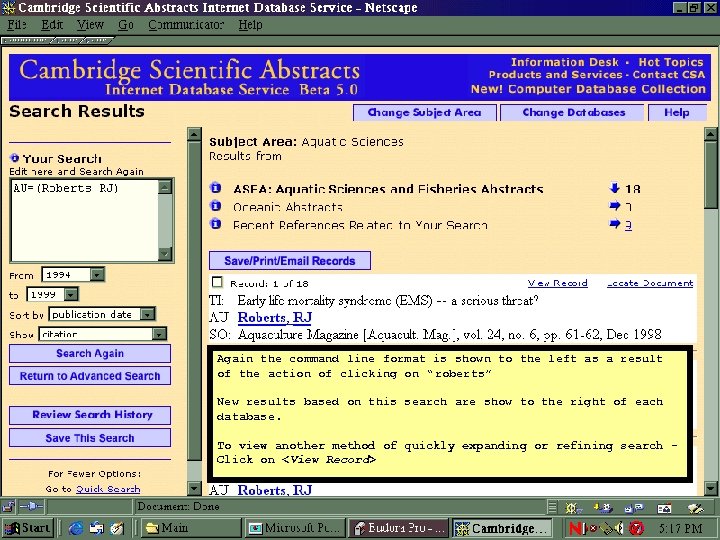Launch Internet Explorer from Quick Launch
The height and width of the screenshot is (540, 720).
[75, 528]
